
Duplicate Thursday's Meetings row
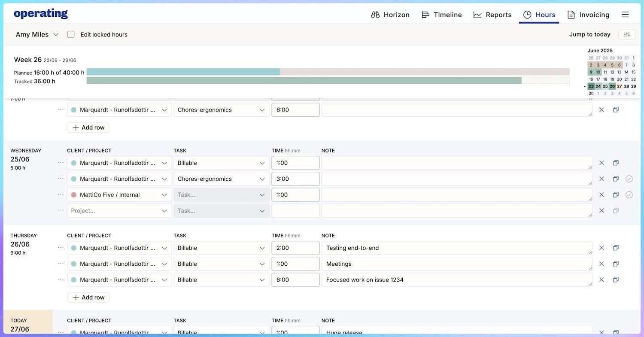click(616, 264)
